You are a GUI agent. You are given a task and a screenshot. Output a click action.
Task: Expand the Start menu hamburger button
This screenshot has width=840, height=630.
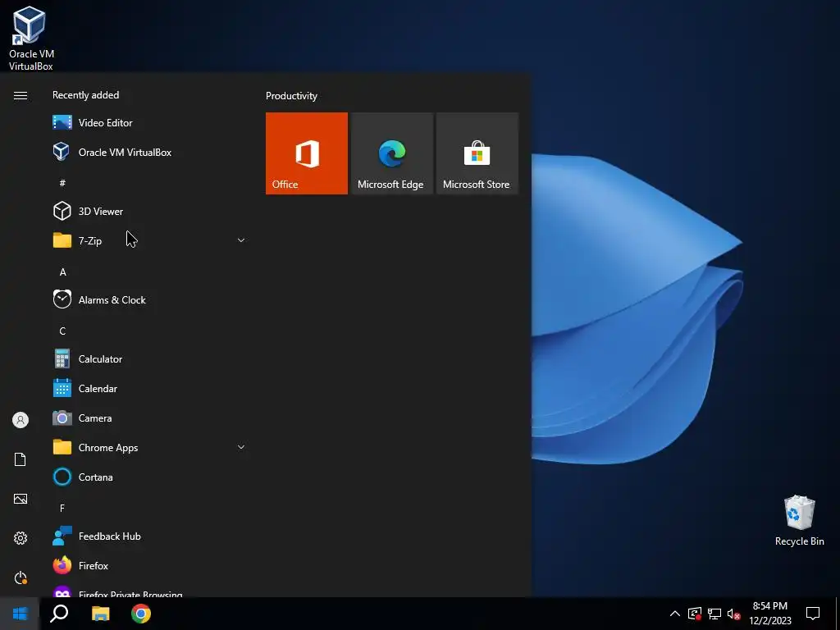click(x=21, y=95)
